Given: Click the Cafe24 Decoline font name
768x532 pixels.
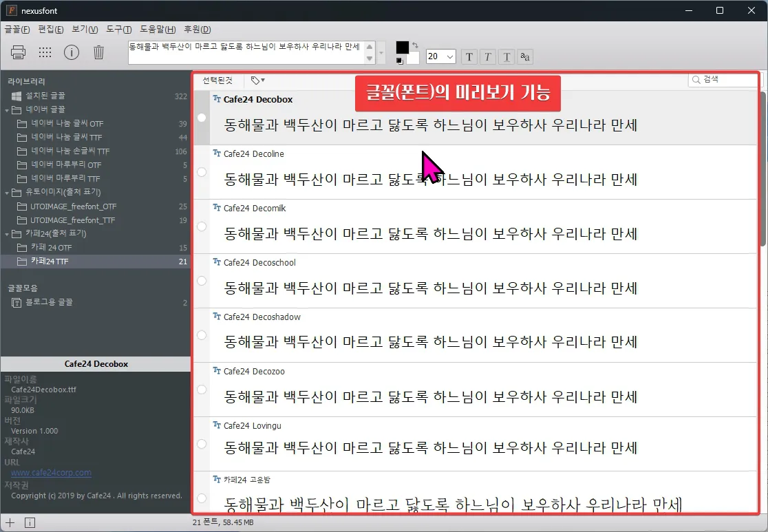Looking at the screenshot, I should coord(254,154).
